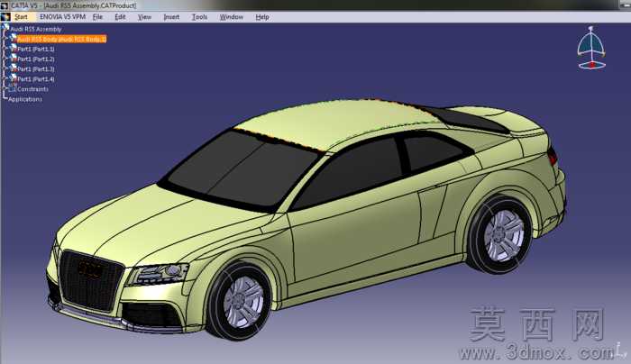Expand the Part1.4 tree node
Image resolution: width=631 pixels, height=364 pixels.
coord(5,79)
